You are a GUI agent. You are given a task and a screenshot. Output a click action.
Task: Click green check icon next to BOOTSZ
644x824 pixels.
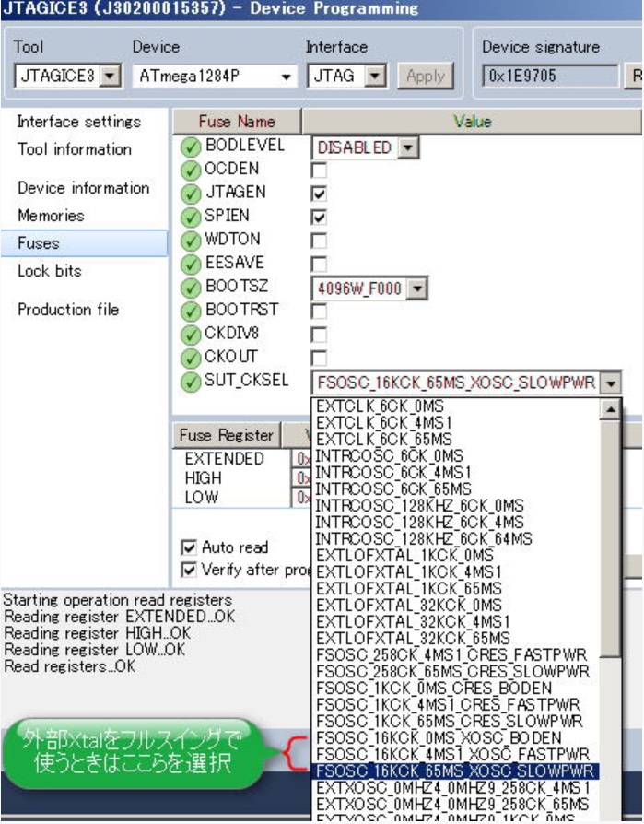[190, 288]
